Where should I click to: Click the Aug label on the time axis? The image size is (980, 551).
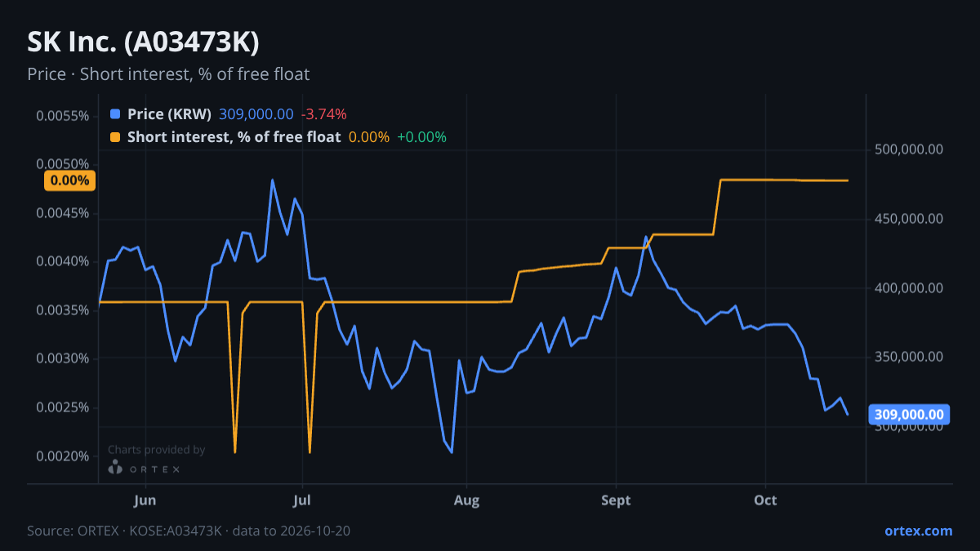(466, 500)
